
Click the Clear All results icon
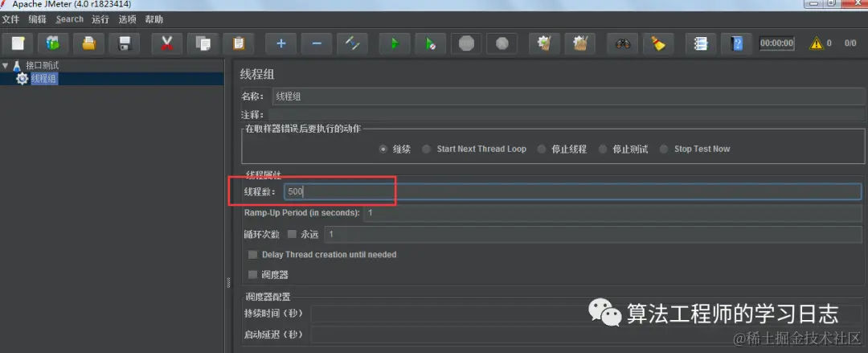(579, 43)
